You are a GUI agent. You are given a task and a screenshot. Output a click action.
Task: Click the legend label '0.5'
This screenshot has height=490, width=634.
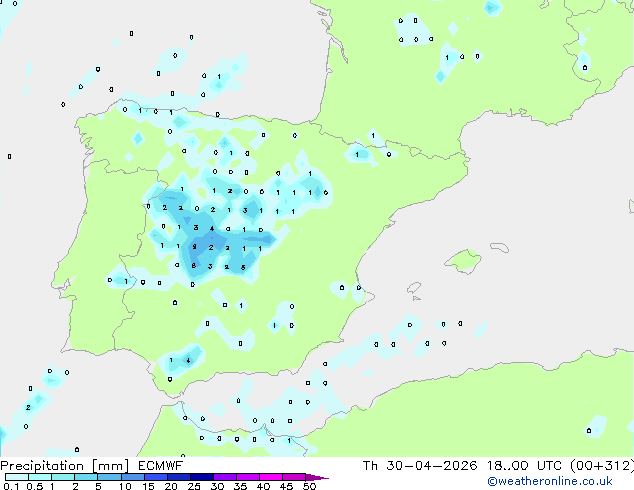tap(35, 486)
